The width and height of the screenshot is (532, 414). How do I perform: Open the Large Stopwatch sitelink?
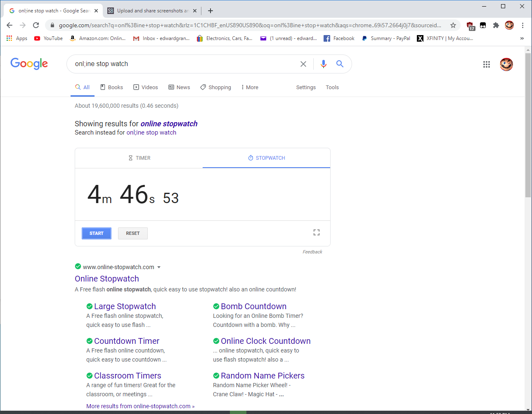coord(125,306)
